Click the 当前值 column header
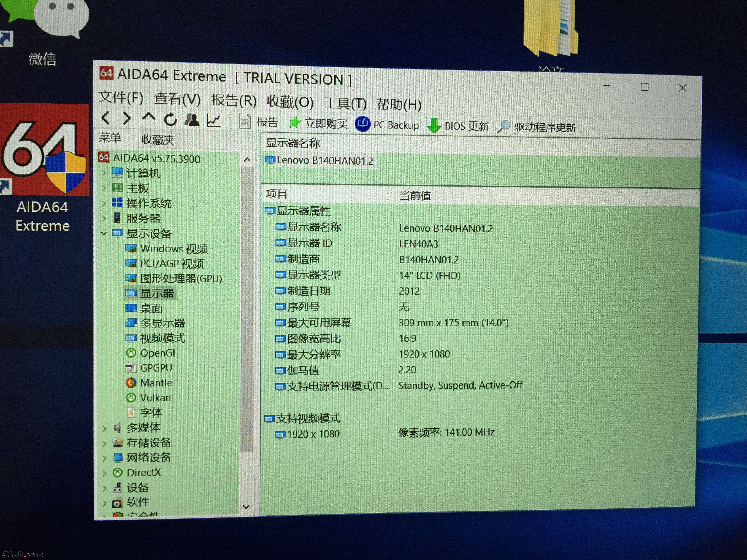 coord(415,195)
